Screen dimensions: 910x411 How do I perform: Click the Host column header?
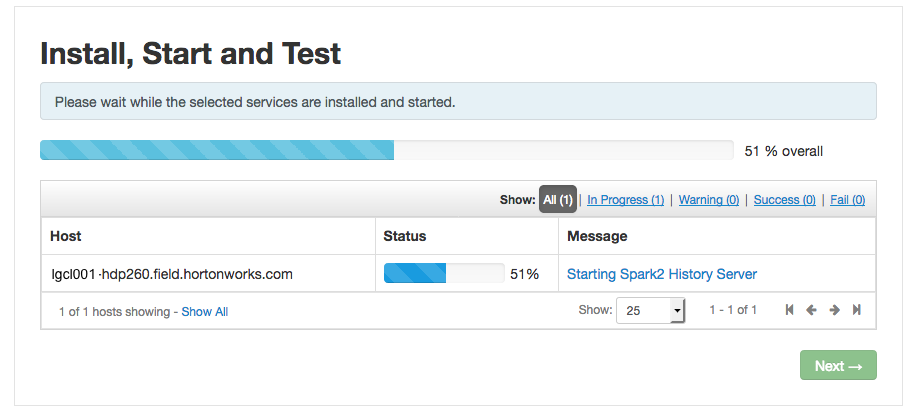pyautogui.click(x=66, y=236)
